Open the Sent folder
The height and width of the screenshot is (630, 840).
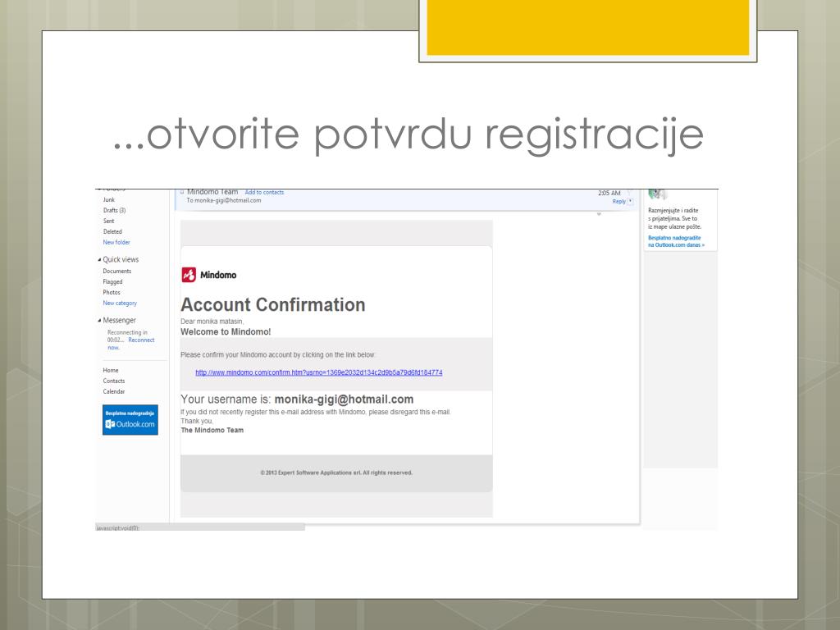[x=109, y=221]
